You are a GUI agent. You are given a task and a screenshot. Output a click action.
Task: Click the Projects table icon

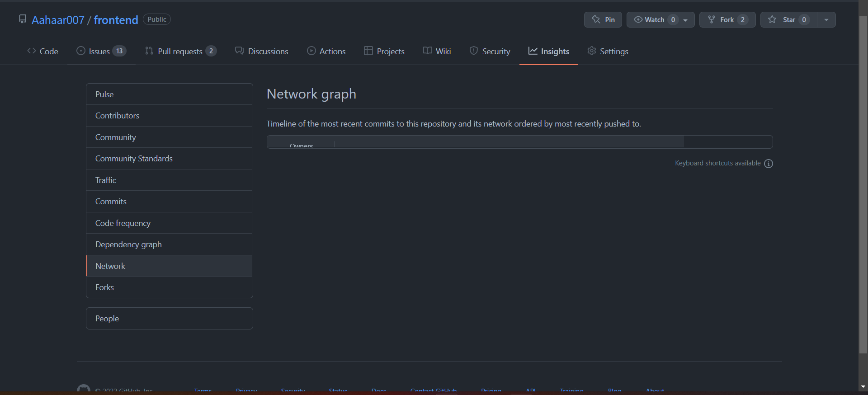tap(368, 51)
